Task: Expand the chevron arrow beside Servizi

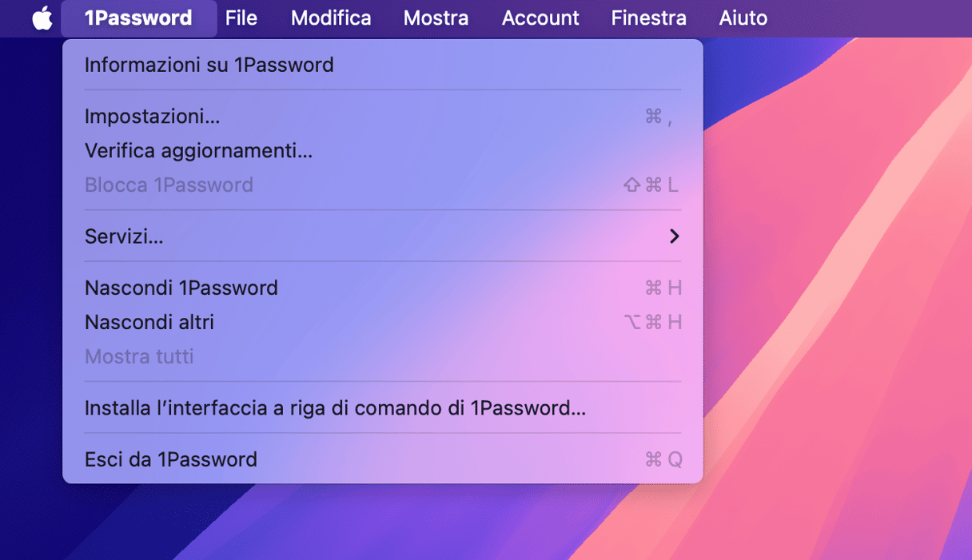Action: [674, 236]
